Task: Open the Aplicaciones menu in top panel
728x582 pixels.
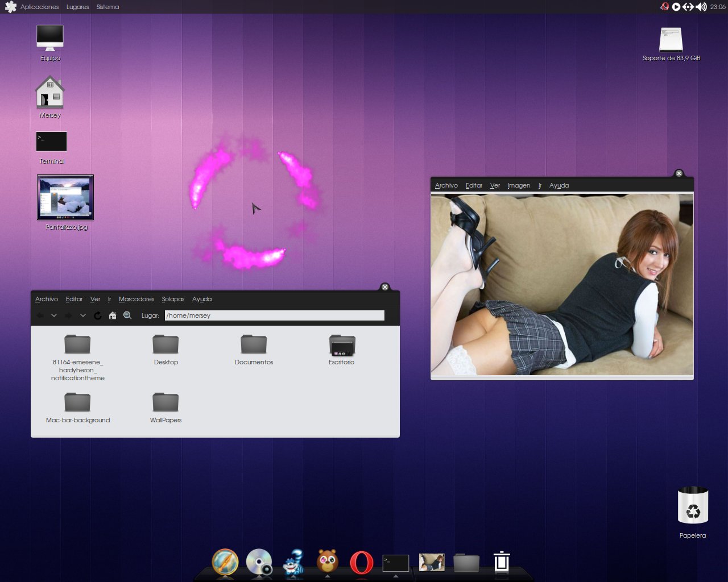Action: click(39, 7)
